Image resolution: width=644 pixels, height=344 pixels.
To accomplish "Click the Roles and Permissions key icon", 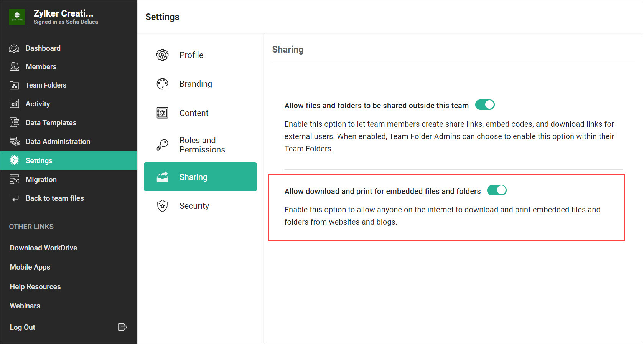I will [162, 145].
